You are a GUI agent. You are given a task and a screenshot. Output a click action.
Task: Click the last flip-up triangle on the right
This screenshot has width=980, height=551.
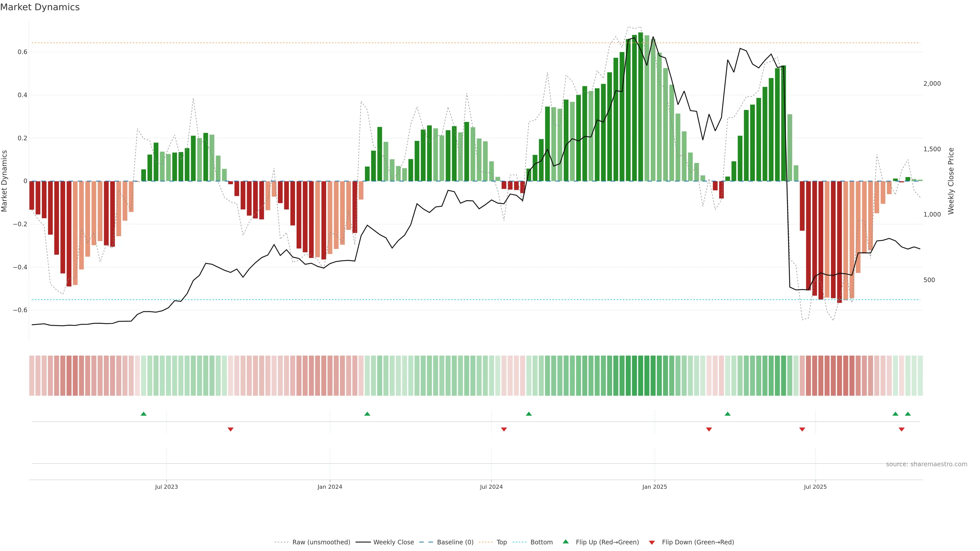[x=908, y=414]
